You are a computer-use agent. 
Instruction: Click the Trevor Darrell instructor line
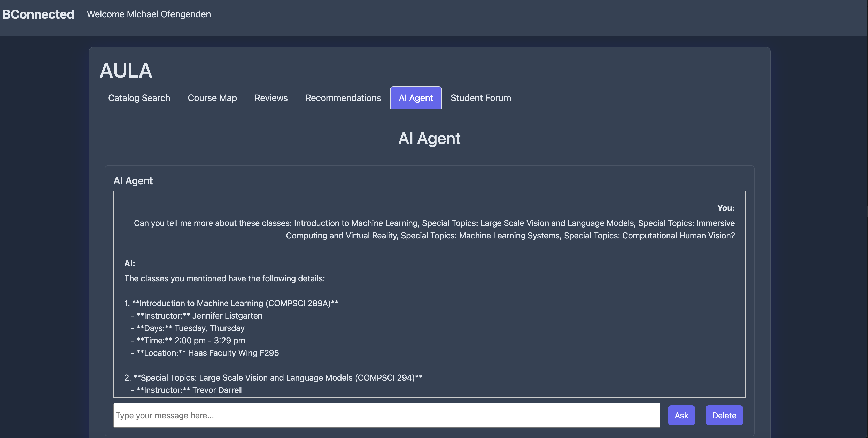[x=187, y=390]
